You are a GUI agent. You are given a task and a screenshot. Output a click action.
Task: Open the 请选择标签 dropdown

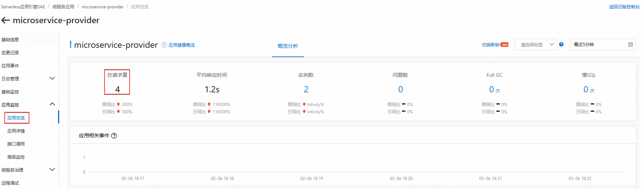536,45
